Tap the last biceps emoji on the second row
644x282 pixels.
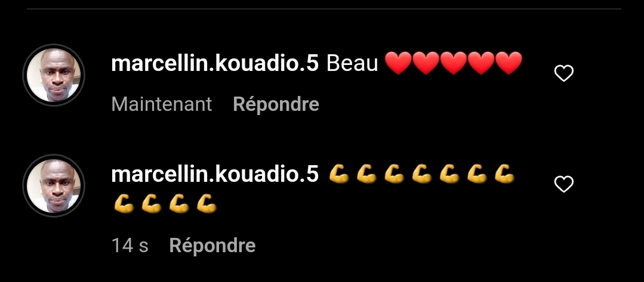[x=207, y=203]
